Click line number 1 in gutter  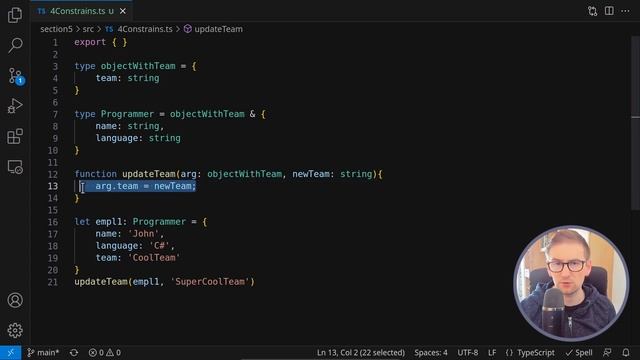pos(55,42)
